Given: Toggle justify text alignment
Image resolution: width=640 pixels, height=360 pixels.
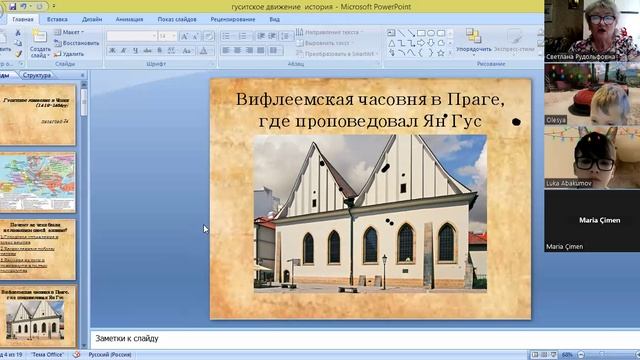Looking at the screenshot, I should 261,50.
